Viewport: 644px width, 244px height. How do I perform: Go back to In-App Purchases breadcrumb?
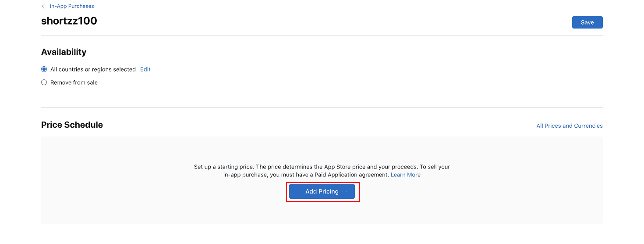[x=72, y=6]
